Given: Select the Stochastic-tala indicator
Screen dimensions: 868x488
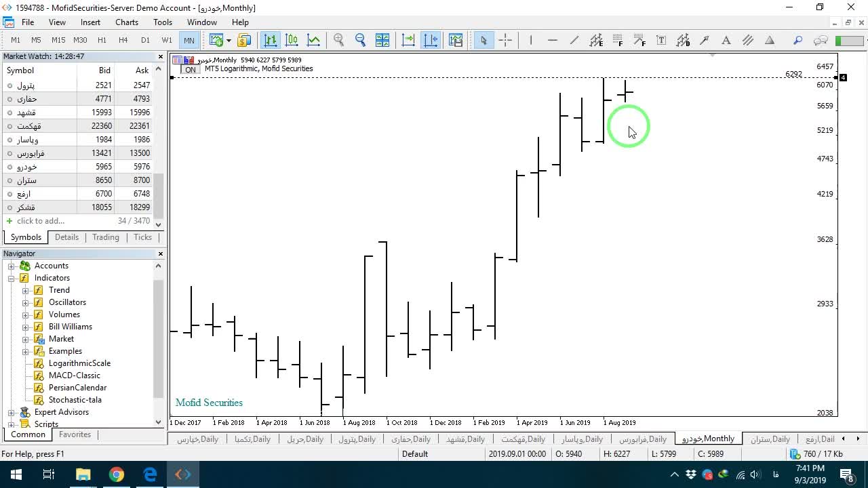Looking at the screenshot, I should click(x=75, y=400).
